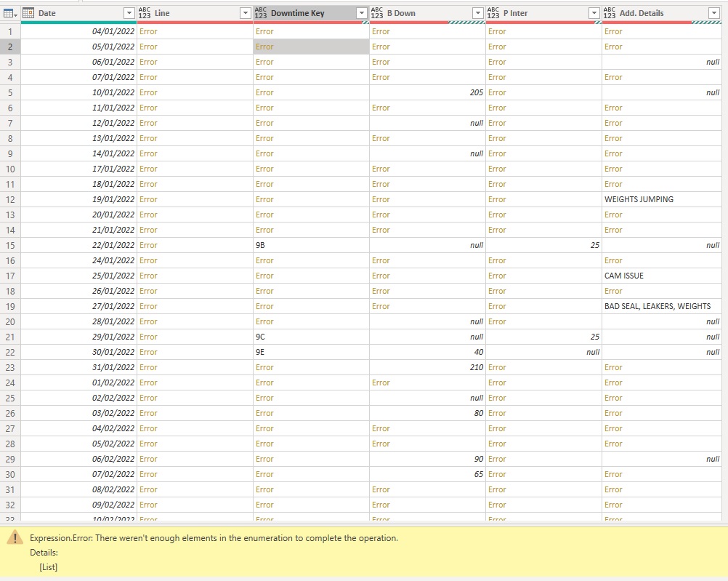Open the table menu icon in the top-left corner
Screen dimensions: 728x581
point(10,13)
